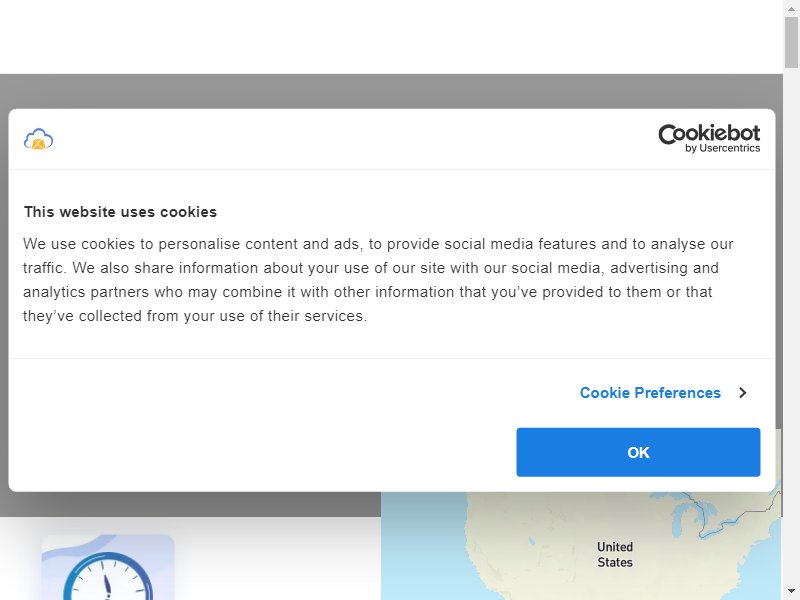800x600 pixels.
Task: Click the scrollbar down arrow
Action: tap(792, 592)
